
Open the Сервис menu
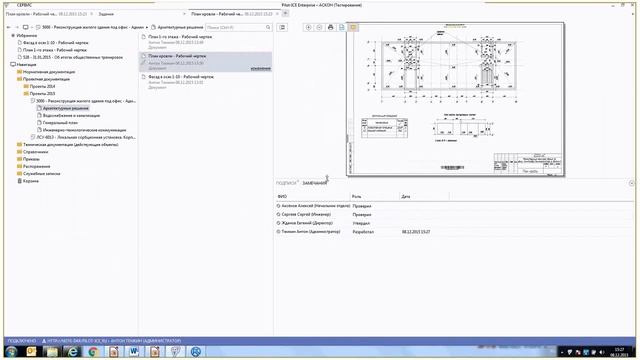pos(24,5)
